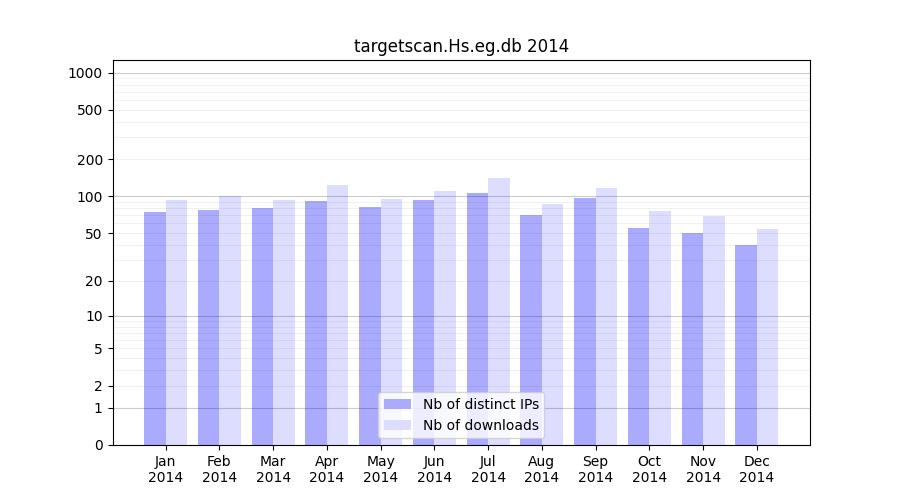Click the Jan 2014 x-axis label
The width and height of the screenshot is (900, 500).
(166, 469)
